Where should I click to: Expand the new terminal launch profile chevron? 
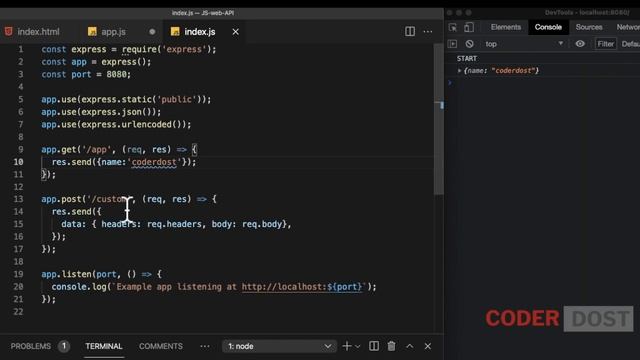coord(358,347)
